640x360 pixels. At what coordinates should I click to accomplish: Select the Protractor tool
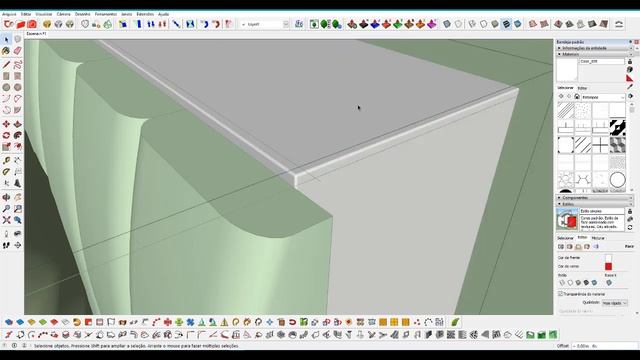pos(6,172)
